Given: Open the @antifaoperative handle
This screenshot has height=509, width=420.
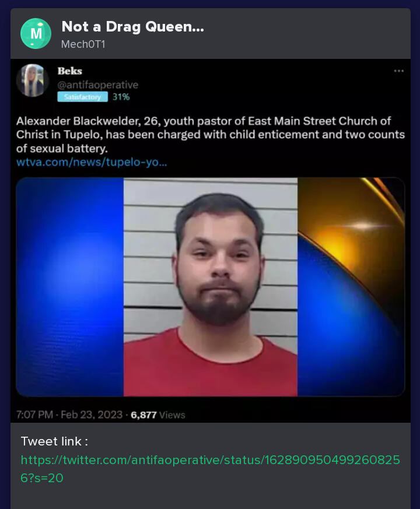Looking at the screenshot, I should pyautogui.click(x=98, y=85).
